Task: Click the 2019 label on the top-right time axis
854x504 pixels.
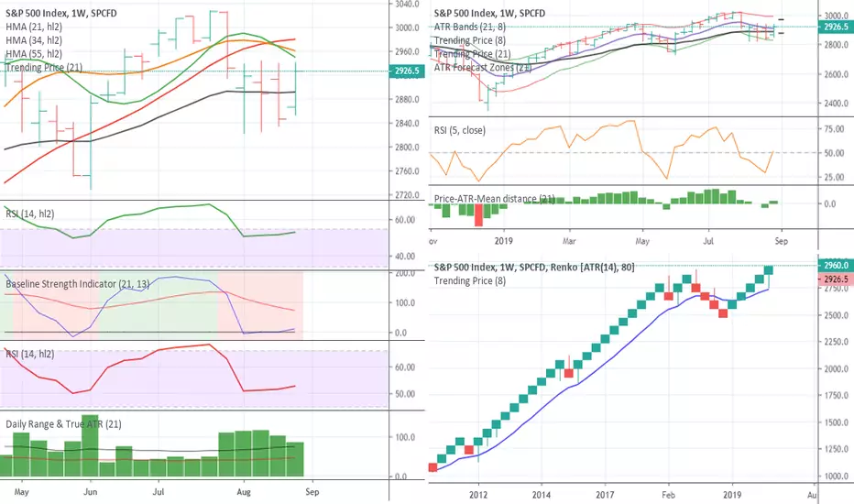Action: click(503, 241)
